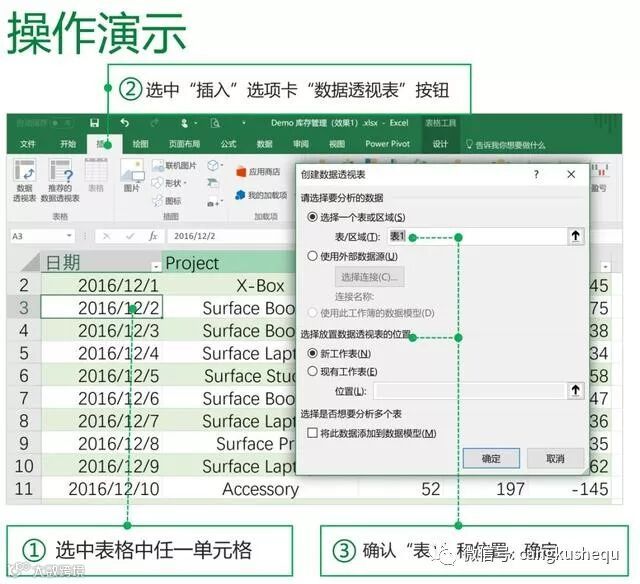Open Recommended PivotTables (推荐的数据透视表)
Viewport: 640px width, 584px height.
point(60,180)
